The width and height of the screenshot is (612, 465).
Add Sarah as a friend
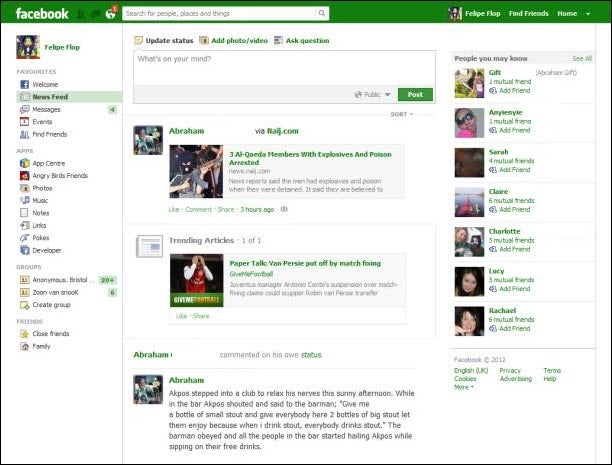pyautogui.click(x=510, y=170)
